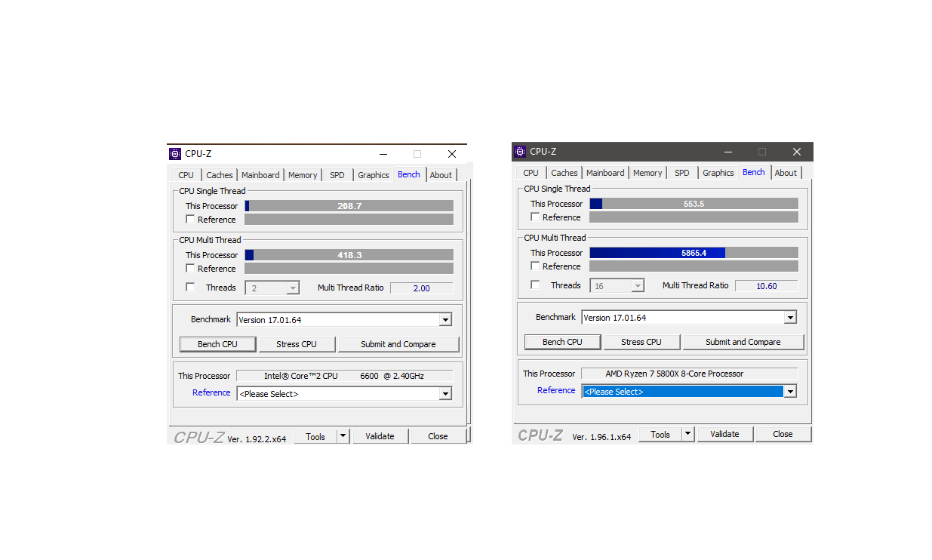The width and height of the screenshot is (932, 560).
Task: Click Submit and Compare in left window
Action: tap(398, 344)
